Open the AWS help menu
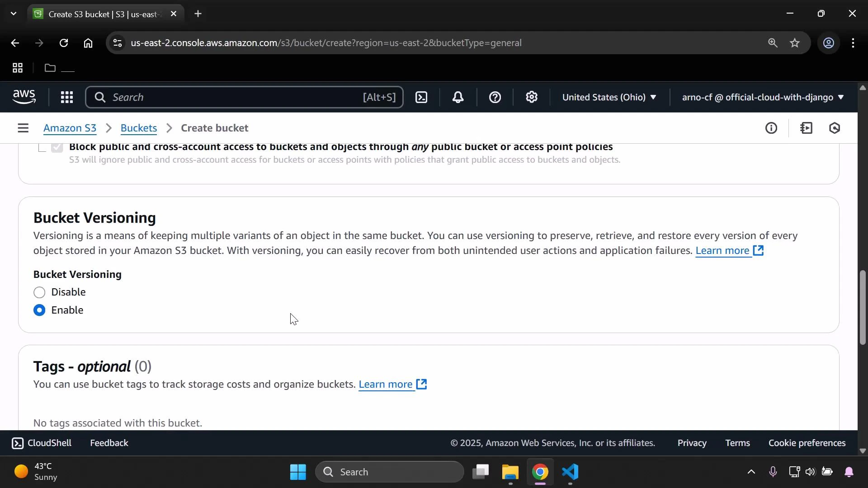This screenshot has height=488, width=868. pyautogui.click(x=495, y=97)
